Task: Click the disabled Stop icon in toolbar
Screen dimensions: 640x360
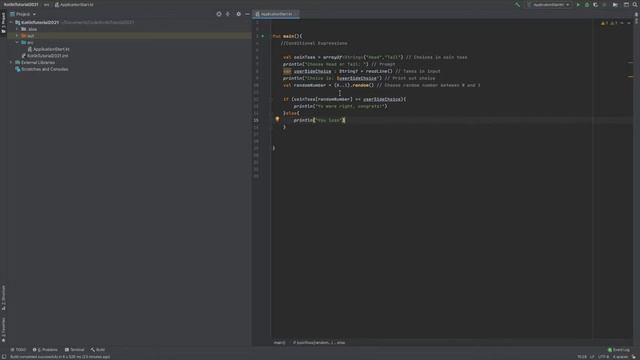Action: point(604,4)
